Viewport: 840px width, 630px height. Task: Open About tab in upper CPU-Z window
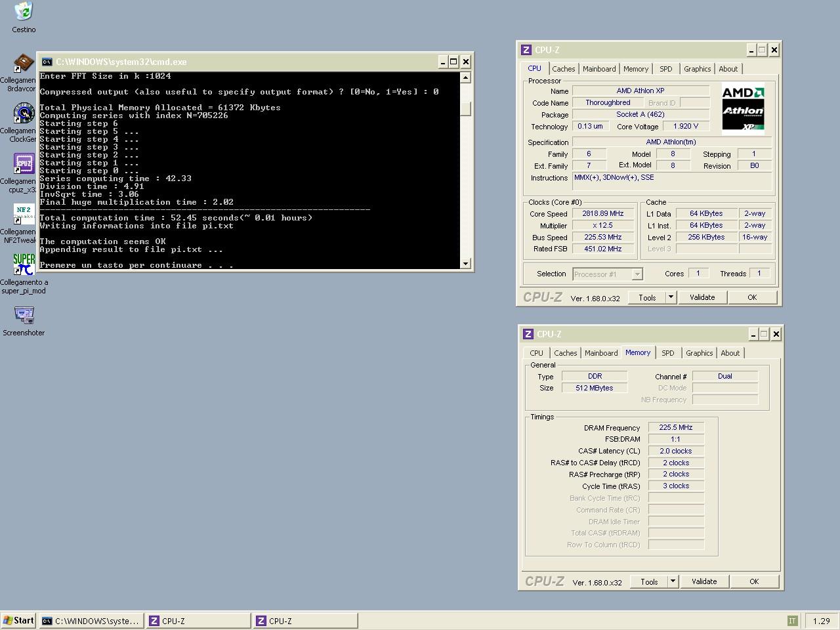point(728,69)
